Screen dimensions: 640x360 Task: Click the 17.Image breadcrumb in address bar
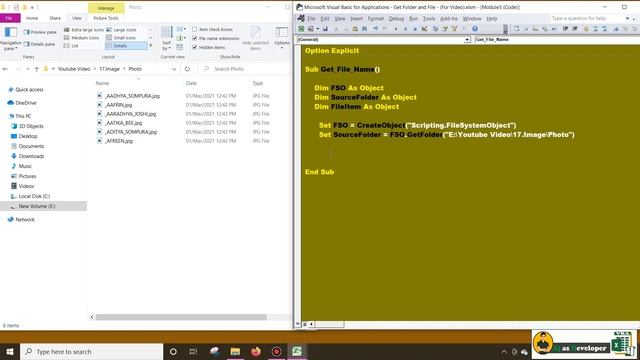click(x=109, y=69)
